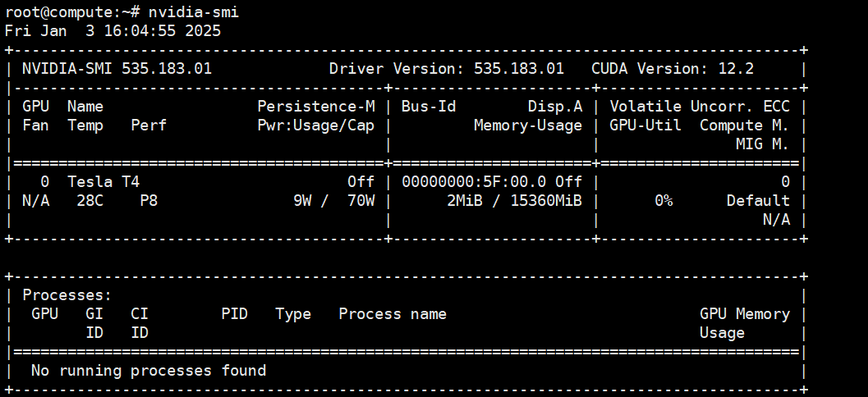Click the CUDA Version 12.2 text

(672, 69)
